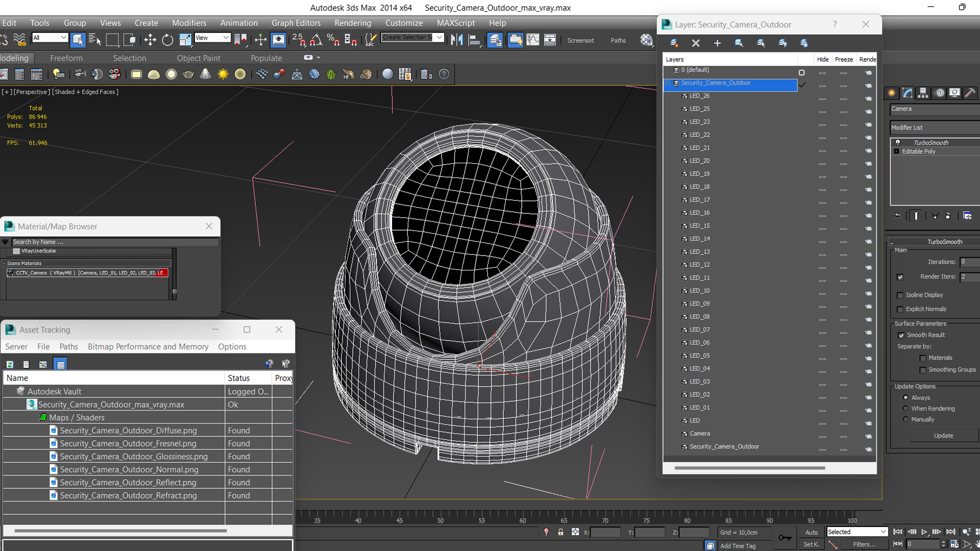Click the Layer window horizontal scrollbar
This screenshot has width=980, height=551.
pyautogui.click(x=749, y=468)
